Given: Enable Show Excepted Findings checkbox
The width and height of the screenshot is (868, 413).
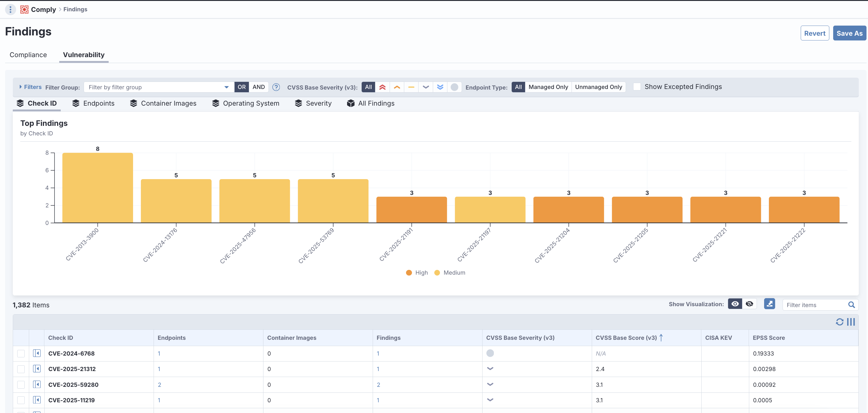Looking at the screenshot, I should coord(636,87).
